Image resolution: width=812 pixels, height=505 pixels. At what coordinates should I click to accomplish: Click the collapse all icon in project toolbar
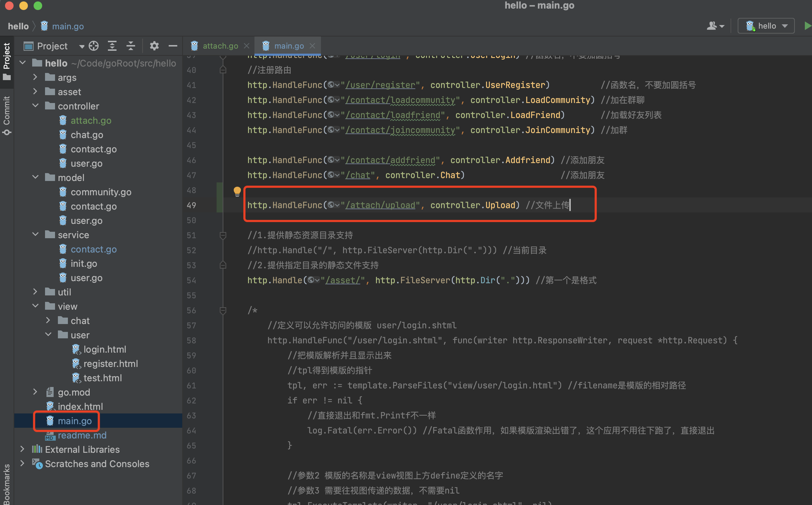131,46
